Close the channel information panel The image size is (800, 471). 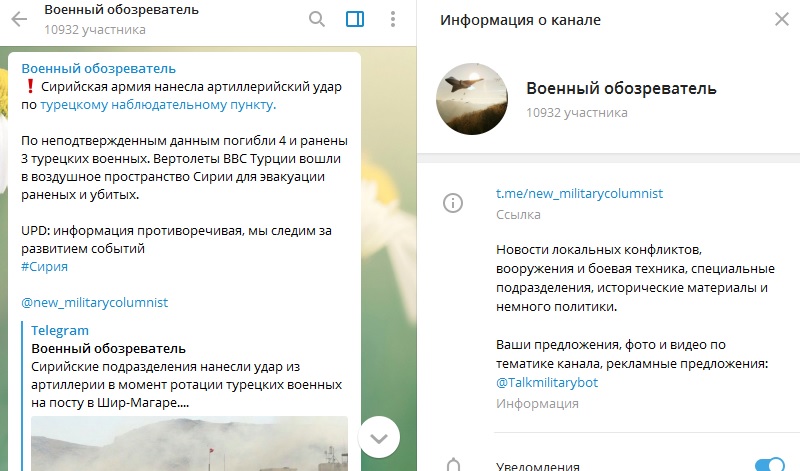(x=782, y=19)
